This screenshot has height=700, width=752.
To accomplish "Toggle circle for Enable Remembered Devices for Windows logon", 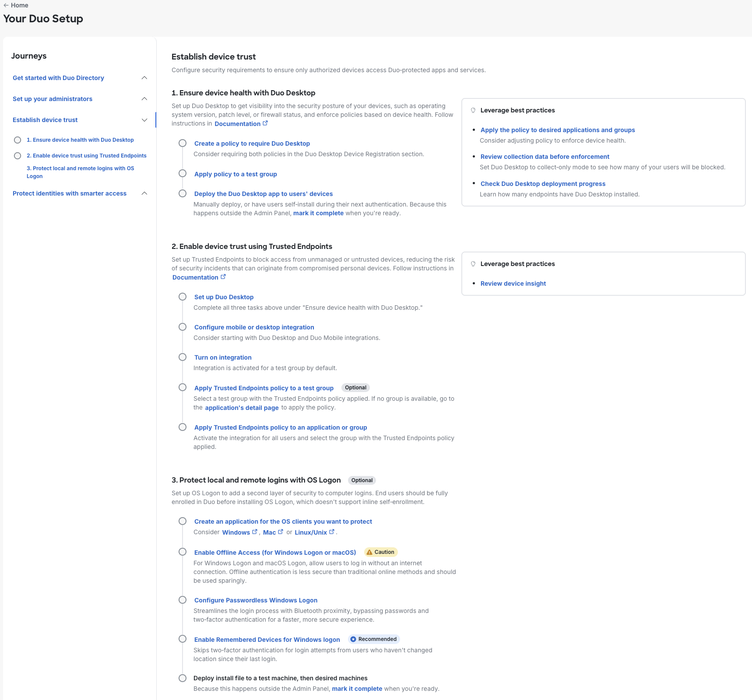I will pyautogui.click(x=183, y=639).
